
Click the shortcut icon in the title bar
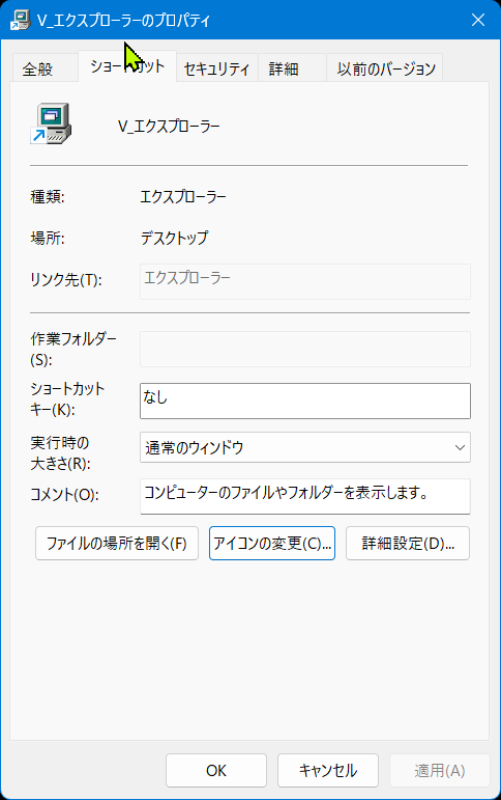[x=19, y=20]
